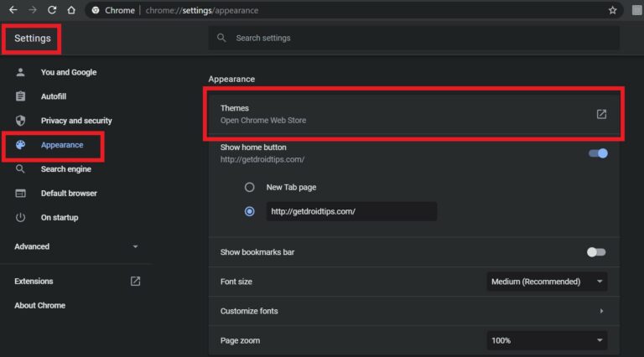Bookmark this page with star icon
Image resolution: width=644 pixels, height=357 pixels.
pyautogui.click(x=613, y=10)
